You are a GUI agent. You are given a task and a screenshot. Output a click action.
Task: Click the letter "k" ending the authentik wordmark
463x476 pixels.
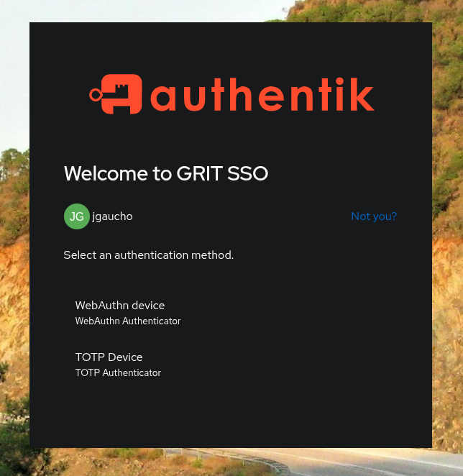pos(362,94)
